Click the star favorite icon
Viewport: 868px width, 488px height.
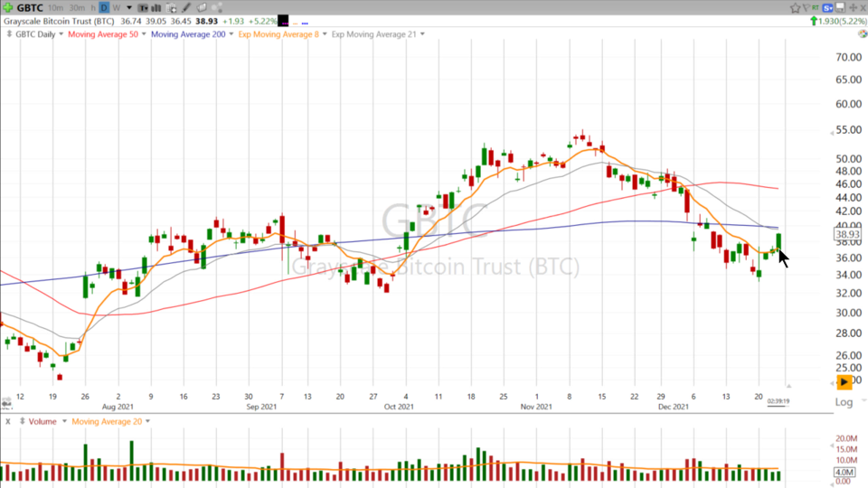795,8
